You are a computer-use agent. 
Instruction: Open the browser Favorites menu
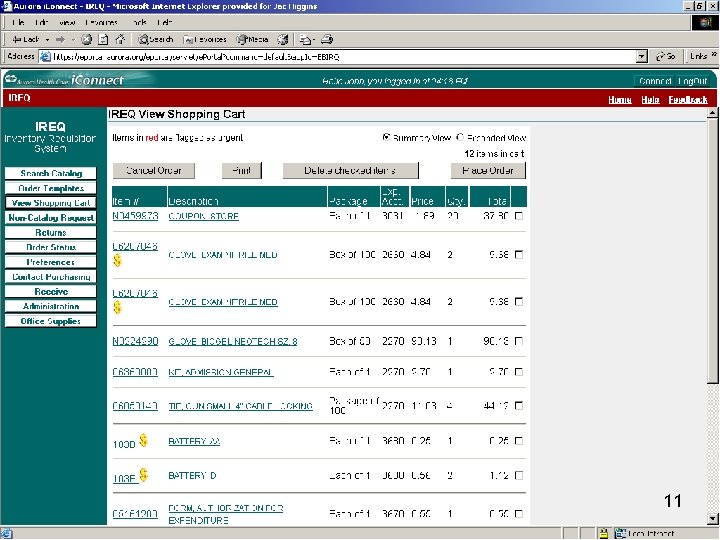101,22
